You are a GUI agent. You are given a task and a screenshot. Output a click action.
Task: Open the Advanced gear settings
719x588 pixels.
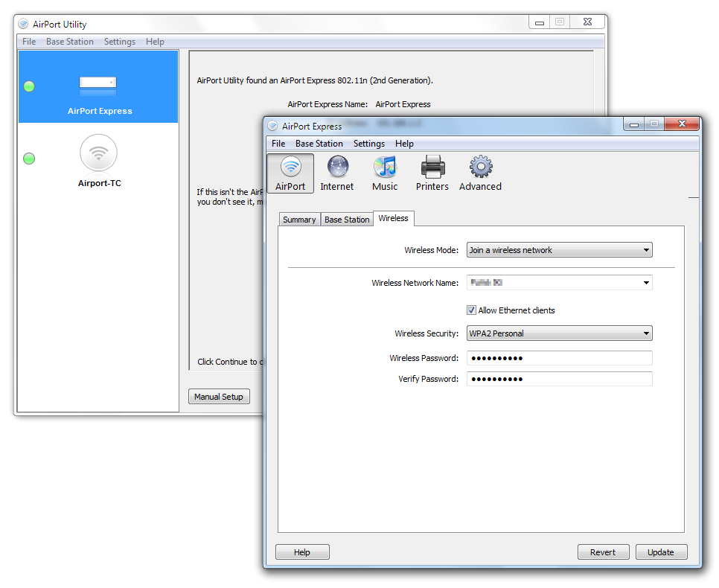coord(480,173)
